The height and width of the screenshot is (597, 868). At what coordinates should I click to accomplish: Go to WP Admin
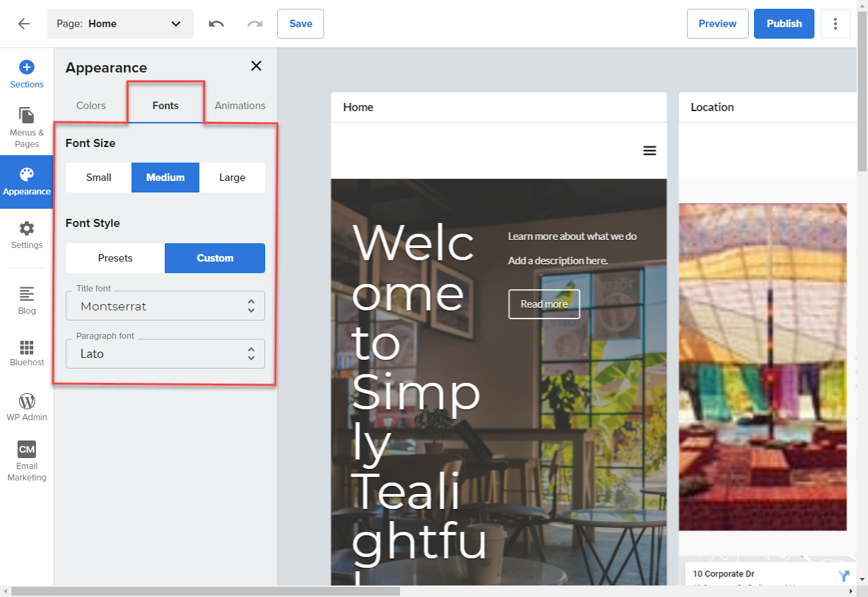[x=26, y=407]
